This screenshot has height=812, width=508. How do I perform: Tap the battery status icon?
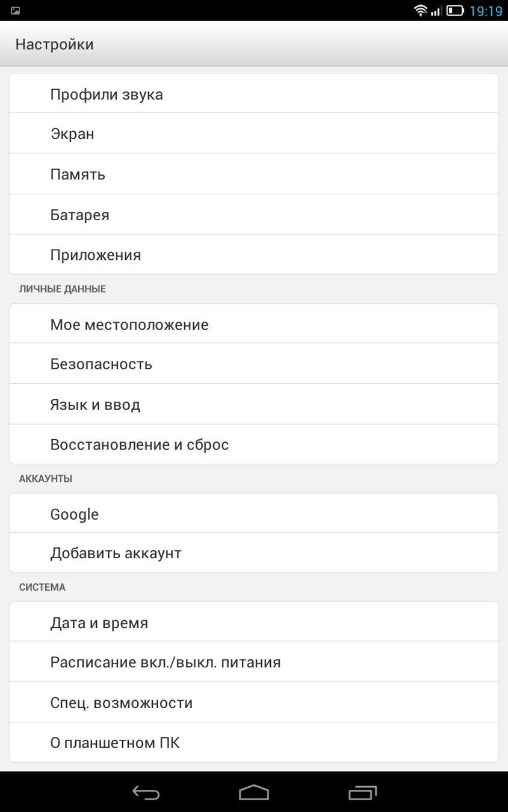[x=455, y=11]
